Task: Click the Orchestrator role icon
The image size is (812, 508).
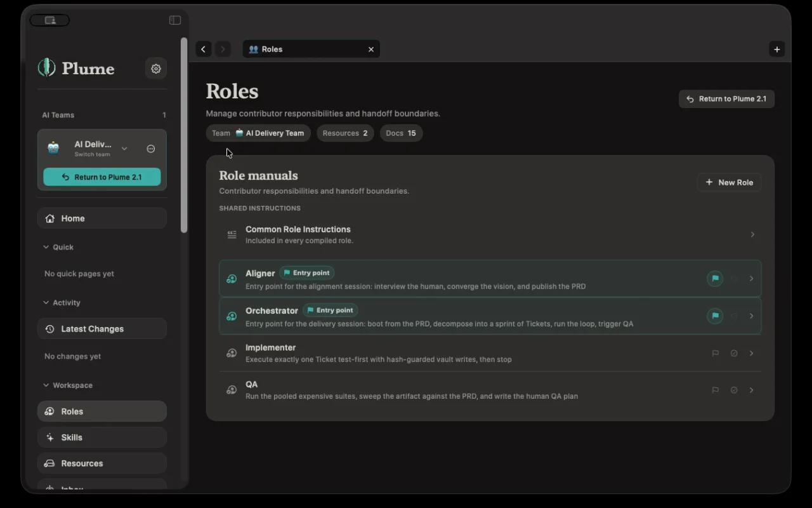Action: click(x=232, y=316)
